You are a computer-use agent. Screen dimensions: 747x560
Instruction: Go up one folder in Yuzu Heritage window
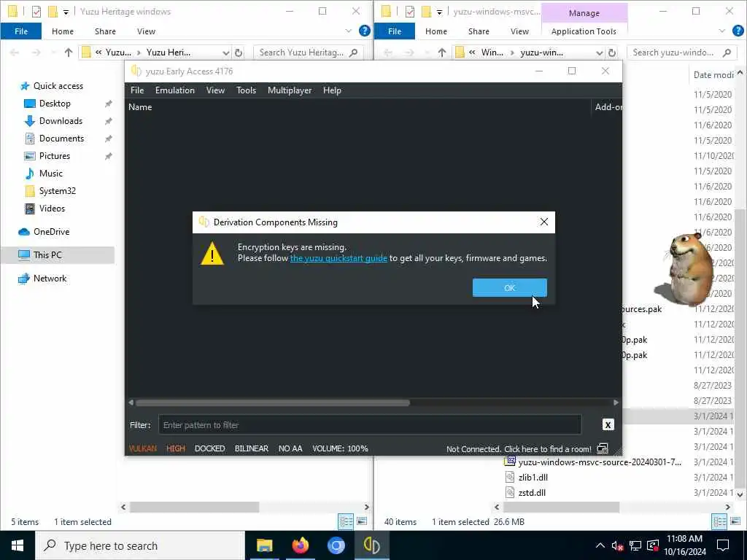point(68,52)
